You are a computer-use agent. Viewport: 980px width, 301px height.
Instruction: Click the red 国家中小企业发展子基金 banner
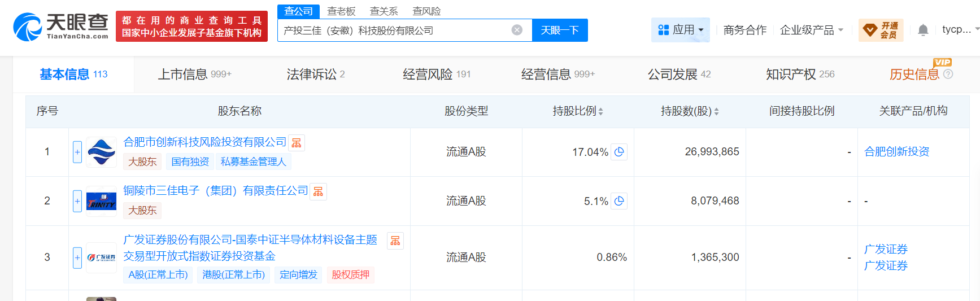click(191, 27)
